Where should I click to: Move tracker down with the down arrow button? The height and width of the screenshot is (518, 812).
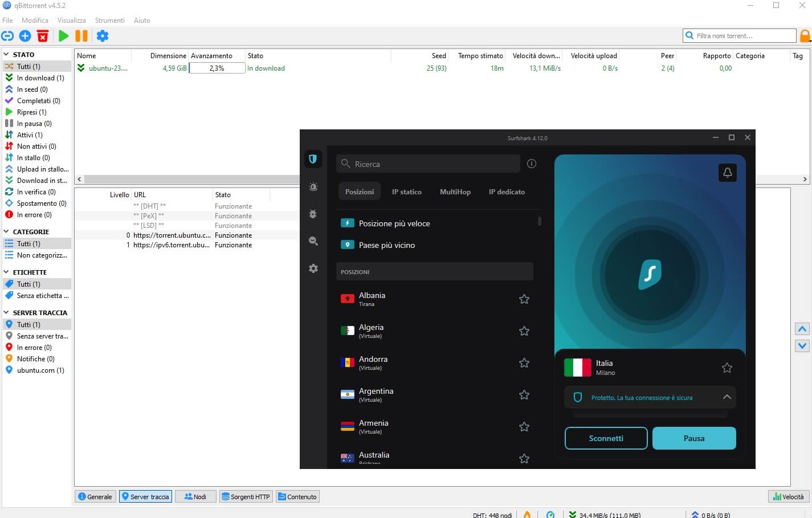pyautogui.click(x=802, y=345)
